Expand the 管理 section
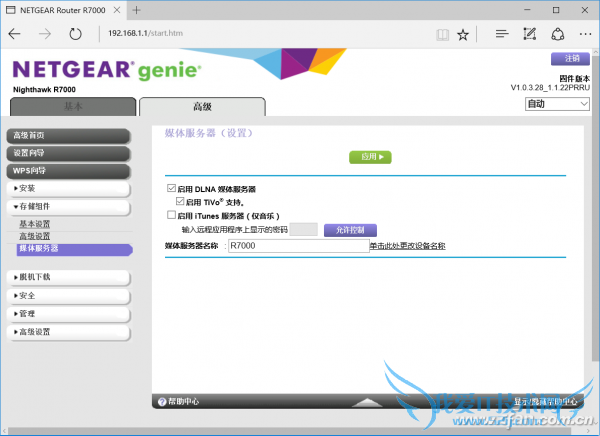 tap(69, 314)
